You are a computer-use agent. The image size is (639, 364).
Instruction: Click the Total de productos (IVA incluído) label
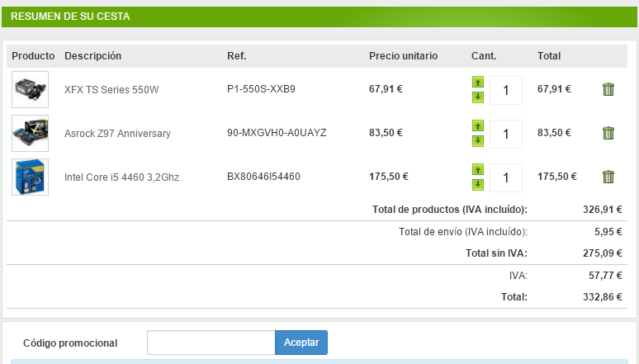(x=449, y=210)
